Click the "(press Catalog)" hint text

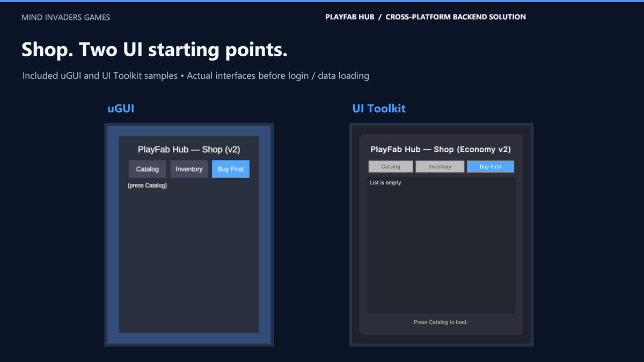click(x=147, y=186)
